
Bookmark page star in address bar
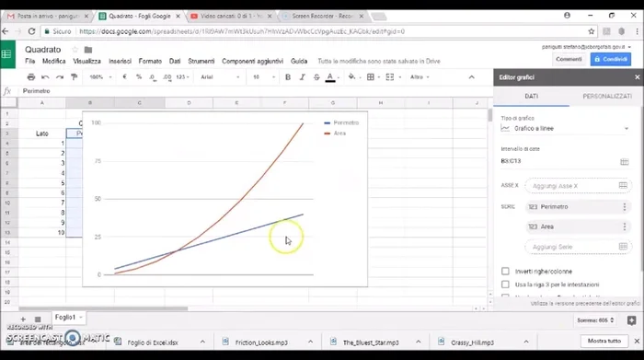[x=591, y=31]
